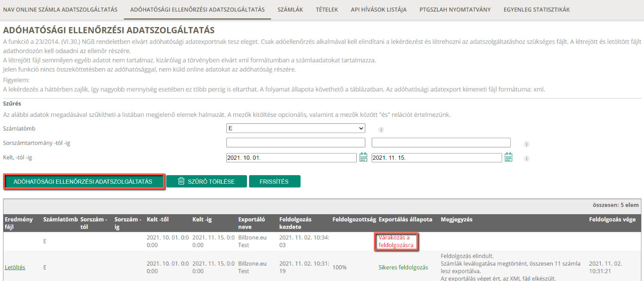Viewport: 644px width, 281px height.
Task: Show info tooltip for Számlatömb field
Action: (381, 129)
